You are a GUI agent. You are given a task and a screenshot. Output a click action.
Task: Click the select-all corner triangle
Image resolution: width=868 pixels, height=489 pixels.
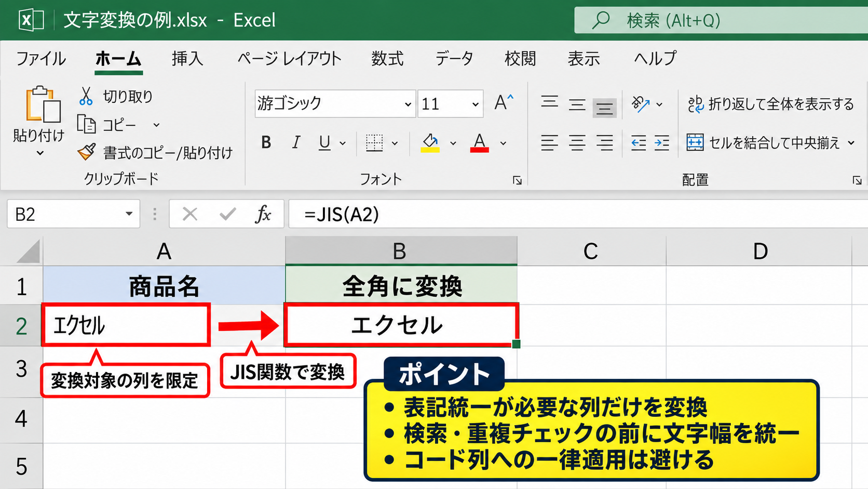pos(28,252)
